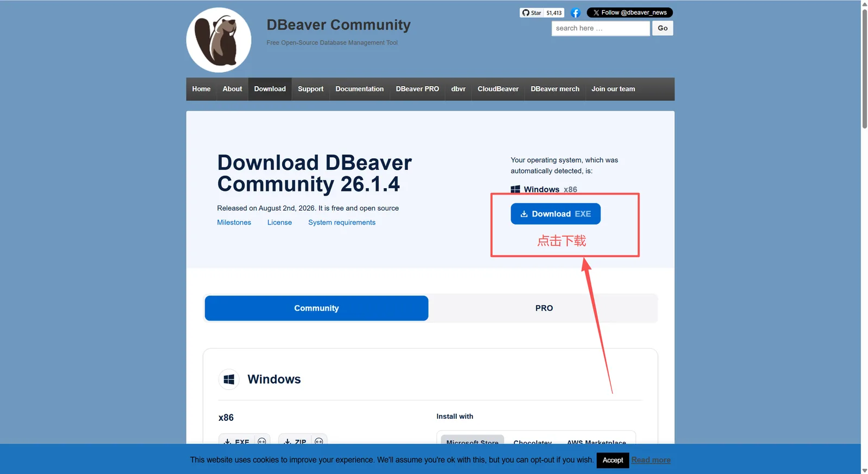The width and height of the screenshot is (868, 474).
Task: Open the DBeaver merch menu item
Action: click(555, 89)
